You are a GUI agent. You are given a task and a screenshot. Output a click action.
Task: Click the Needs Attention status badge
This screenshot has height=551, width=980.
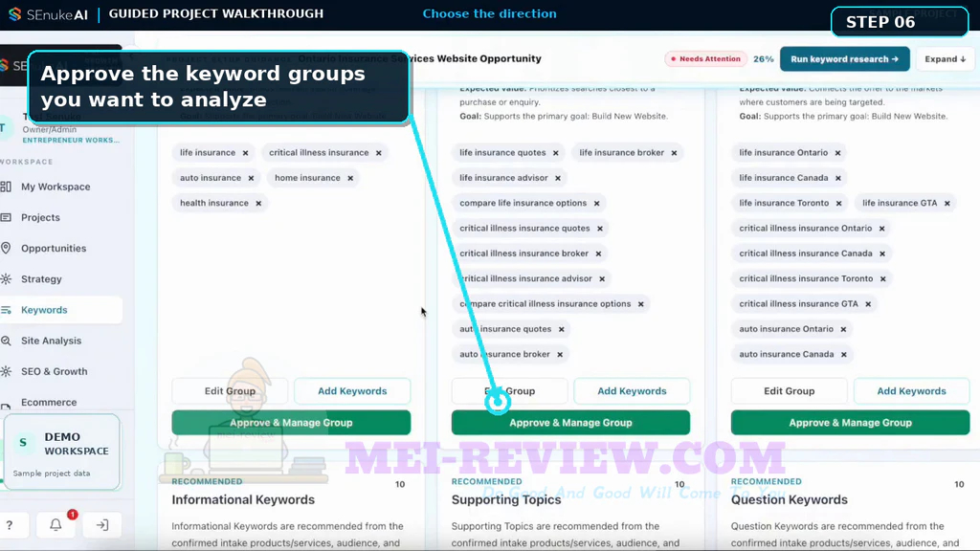point(705,59)
